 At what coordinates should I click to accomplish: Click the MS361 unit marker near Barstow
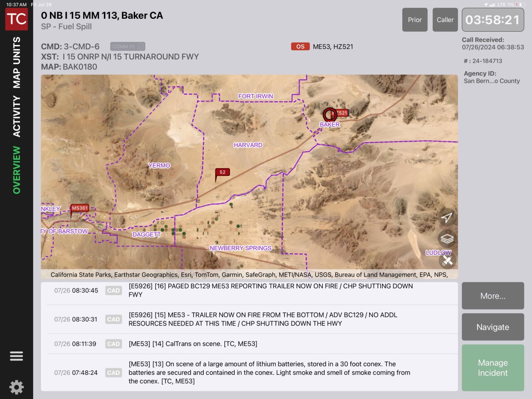point(79,208)
